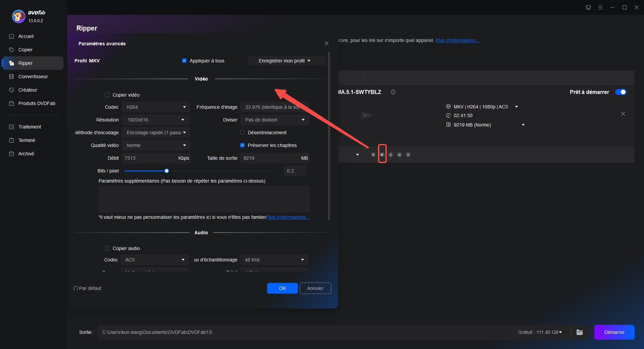Click the size icon beside 9219 MB

(448, 124)
